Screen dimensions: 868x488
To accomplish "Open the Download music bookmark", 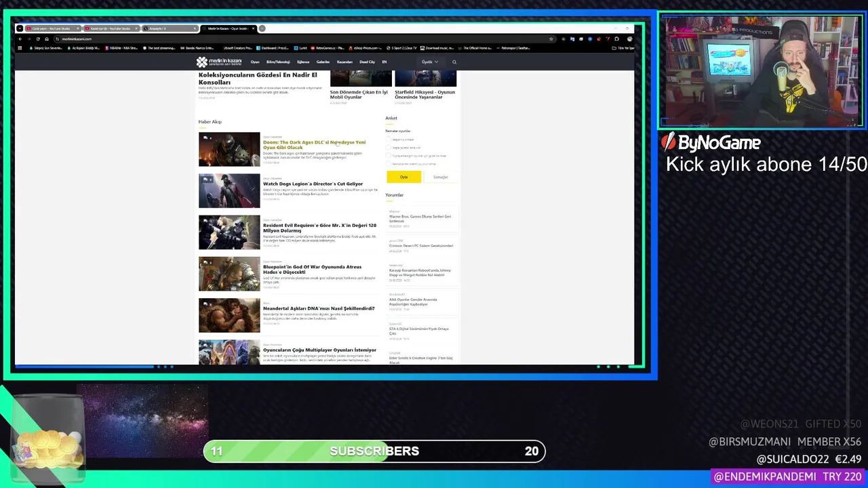I will 437,48.
